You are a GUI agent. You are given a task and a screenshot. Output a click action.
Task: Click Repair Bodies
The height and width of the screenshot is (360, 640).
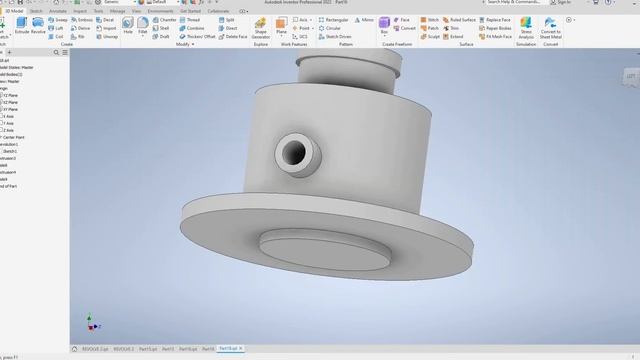pos(496,28)
